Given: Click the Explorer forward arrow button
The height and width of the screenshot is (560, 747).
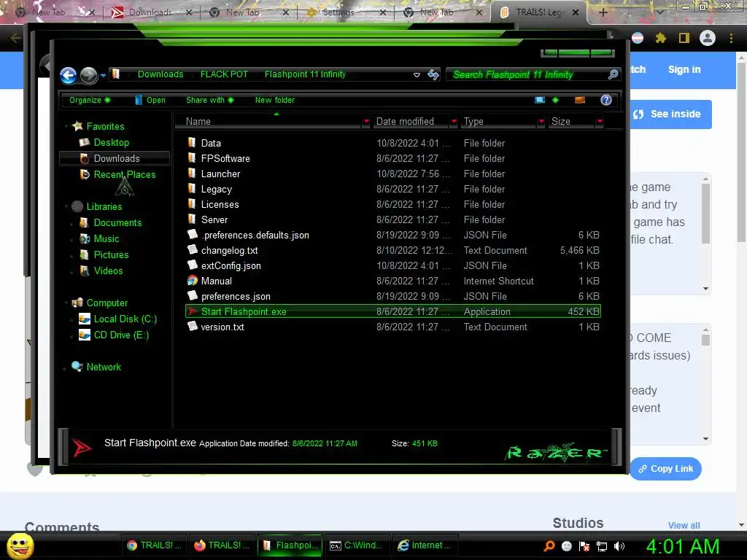Looking at the screenshot, I should tap(88, 75).
